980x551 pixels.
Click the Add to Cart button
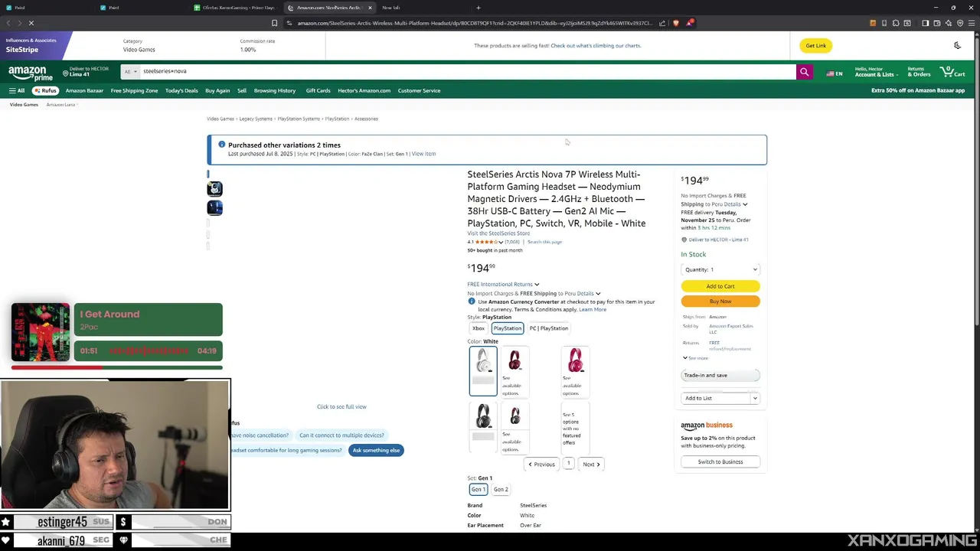(x=720, y=286)
